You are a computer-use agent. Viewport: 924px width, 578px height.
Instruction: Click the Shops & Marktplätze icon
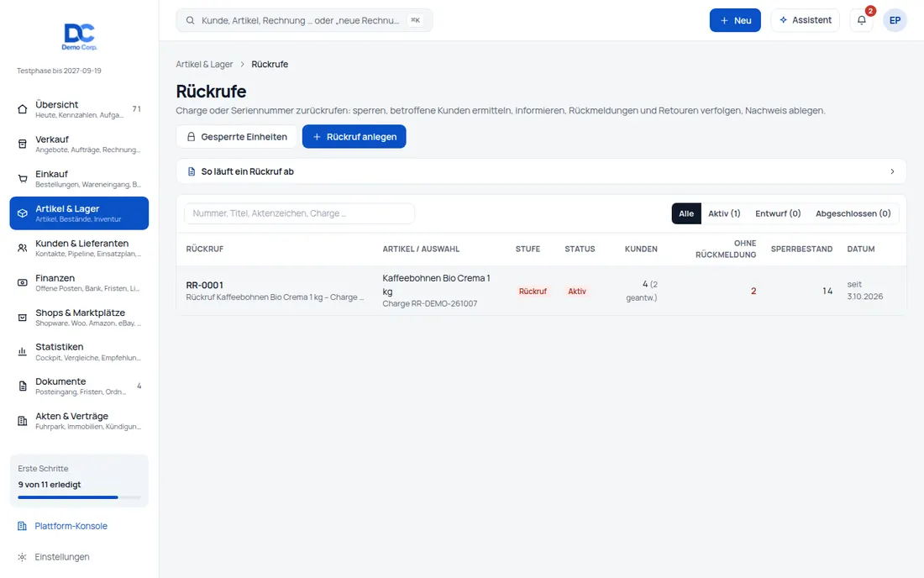click(x=23, y=318)
